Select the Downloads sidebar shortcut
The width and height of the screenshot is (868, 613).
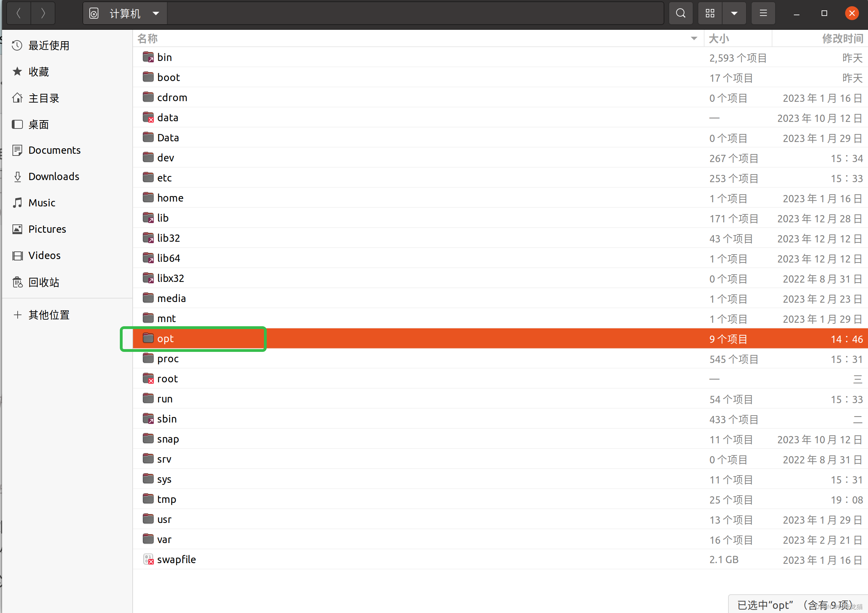(x=53, y=177)
